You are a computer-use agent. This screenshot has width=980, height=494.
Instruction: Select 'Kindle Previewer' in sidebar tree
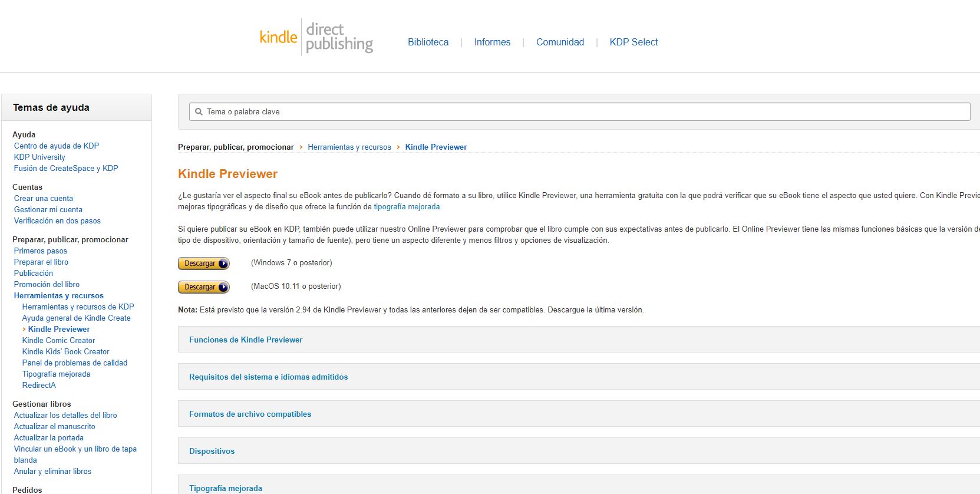(x=59, y=329)
